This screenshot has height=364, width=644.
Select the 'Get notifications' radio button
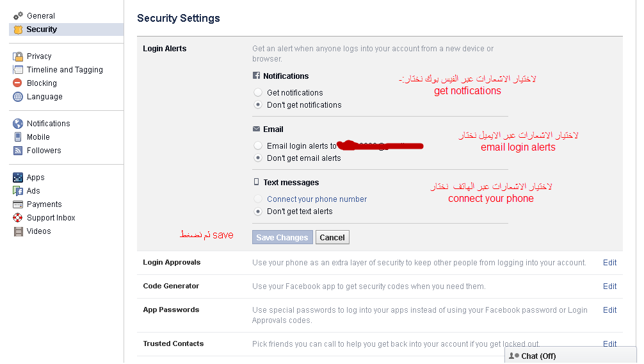pyautogui.click(x=258, y=93)
